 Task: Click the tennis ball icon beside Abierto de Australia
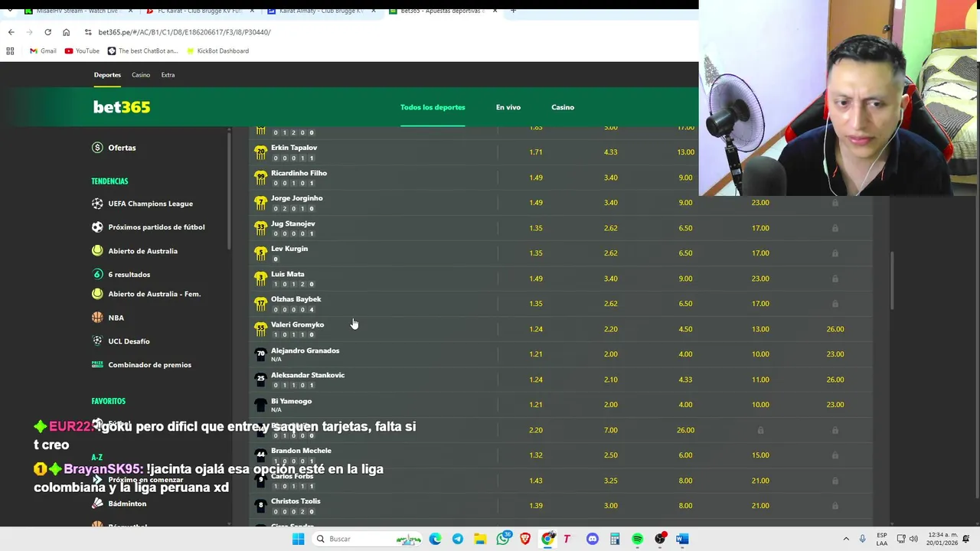(97, 251)
